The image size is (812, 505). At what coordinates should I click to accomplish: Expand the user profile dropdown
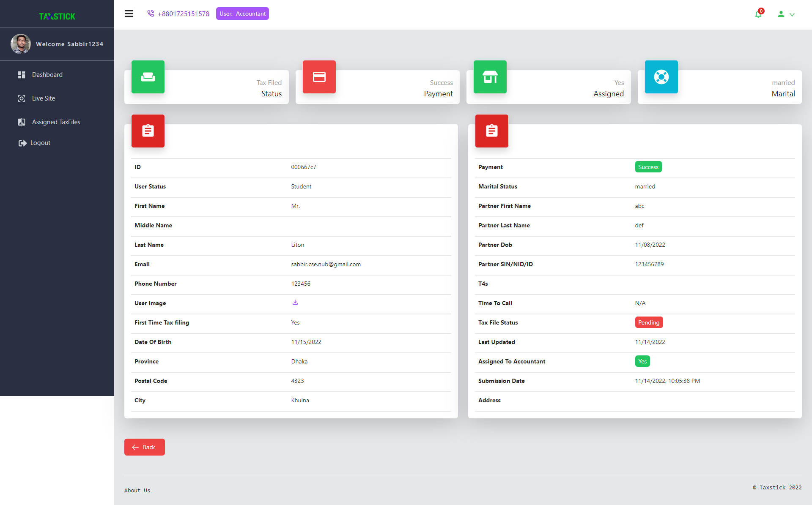click(x=786, y=14)
